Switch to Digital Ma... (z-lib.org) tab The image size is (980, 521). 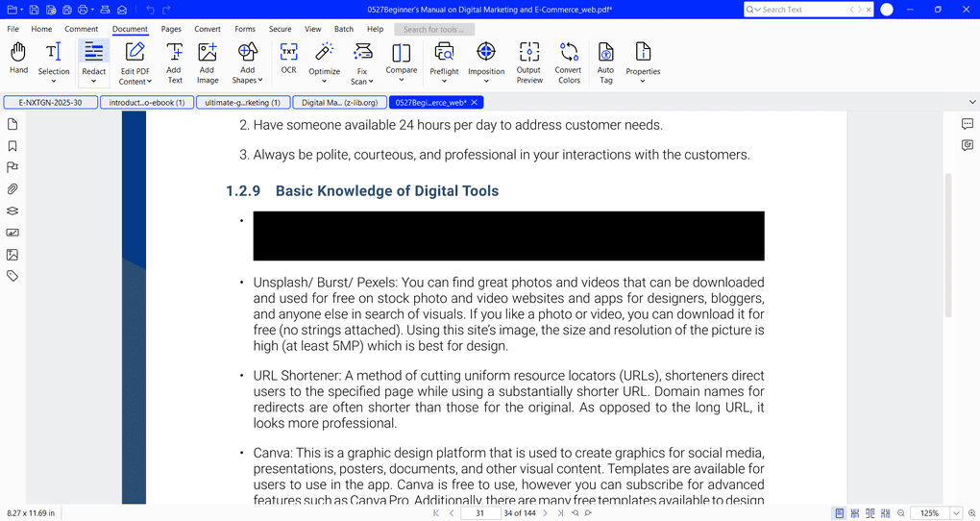pos(339,103)
